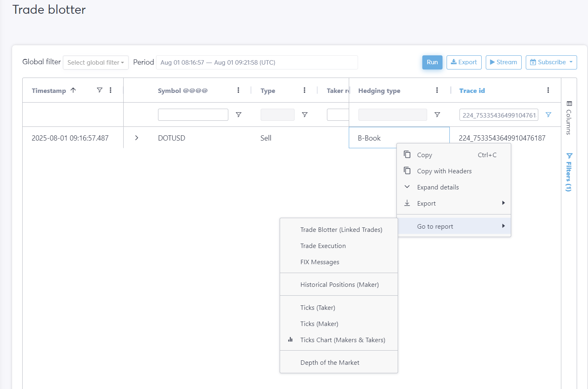Click the Timestamp column filter icon

click(99, 90)
